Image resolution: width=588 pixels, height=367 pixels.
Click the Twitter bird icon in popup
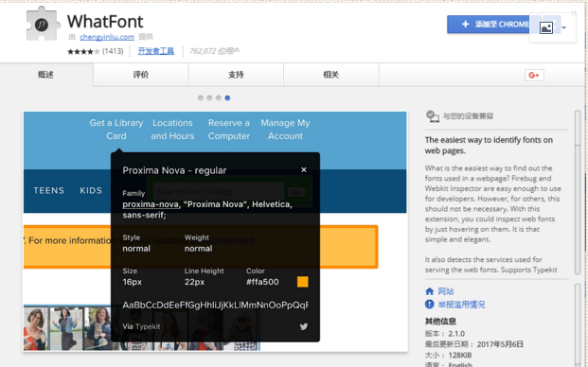(304, 326)
